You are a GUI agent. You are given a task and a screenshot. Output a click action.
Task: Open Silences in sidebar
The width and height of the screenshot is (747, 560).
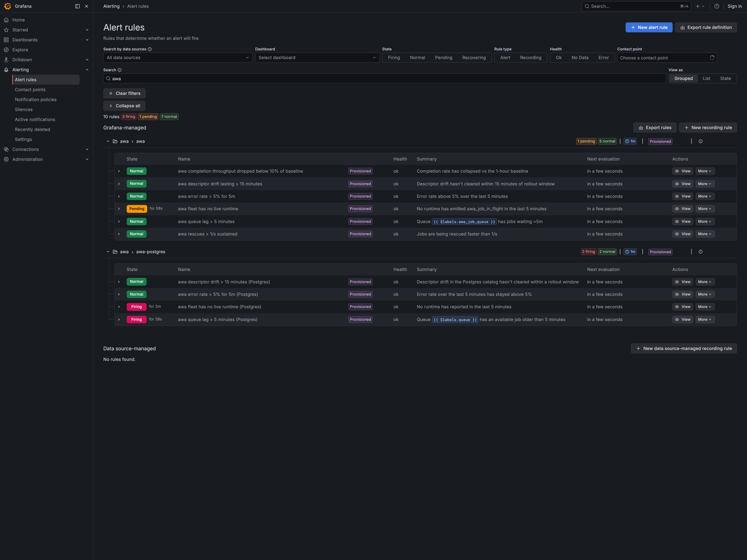[x=24, y=109]
